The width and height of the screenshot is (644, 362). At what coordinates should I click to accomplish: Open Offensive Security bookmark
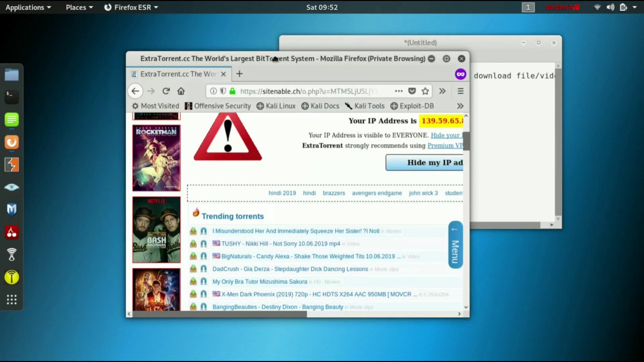pos(217,106)
